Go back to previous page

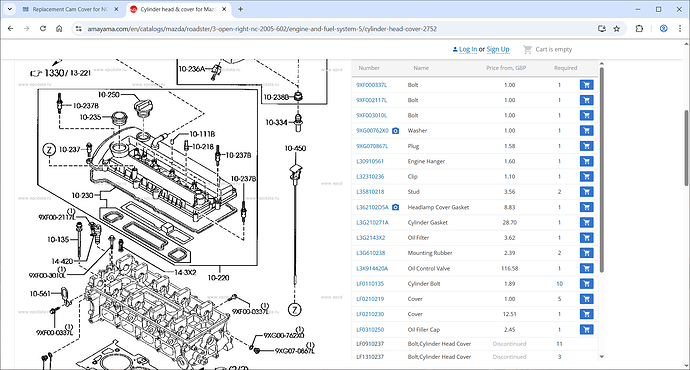coord(11,29)
